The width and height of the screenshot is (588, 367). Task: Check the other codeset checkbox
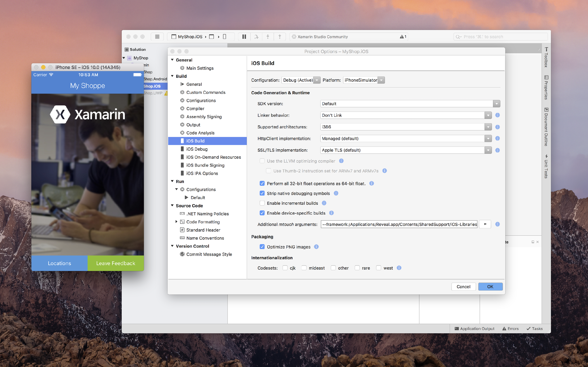point(333,268)
